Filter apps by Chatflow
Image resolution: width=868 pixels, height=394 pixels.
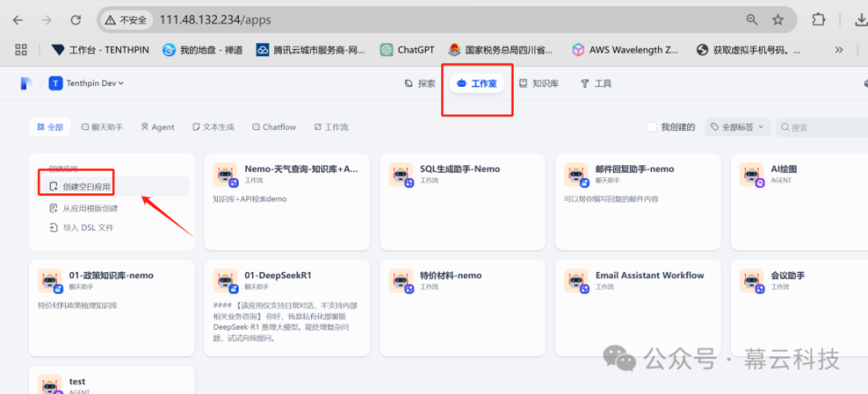[274, 127]
